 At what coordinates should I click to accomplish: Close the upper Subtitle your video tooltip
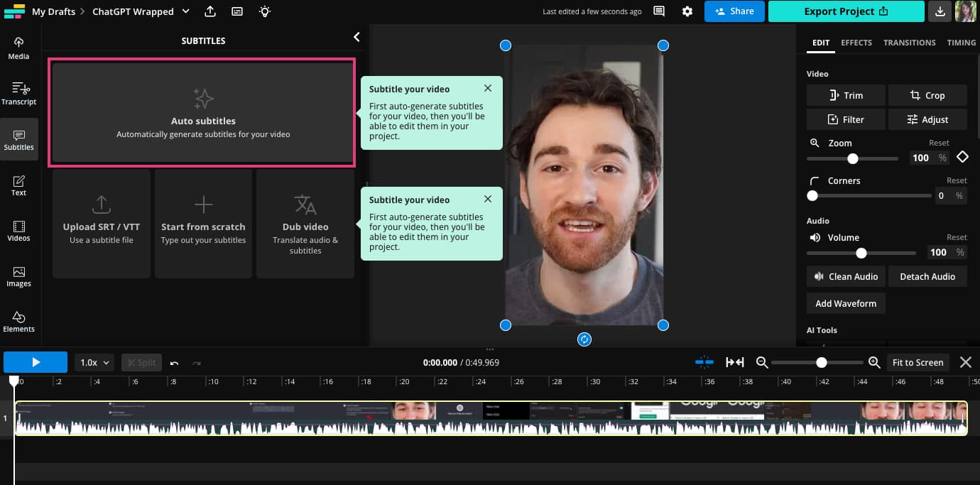487,88
